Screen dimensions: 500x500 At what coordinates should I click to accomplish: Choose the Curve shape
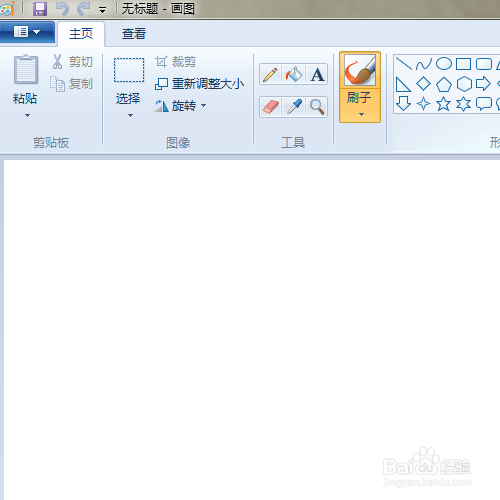tap(424, 63)
